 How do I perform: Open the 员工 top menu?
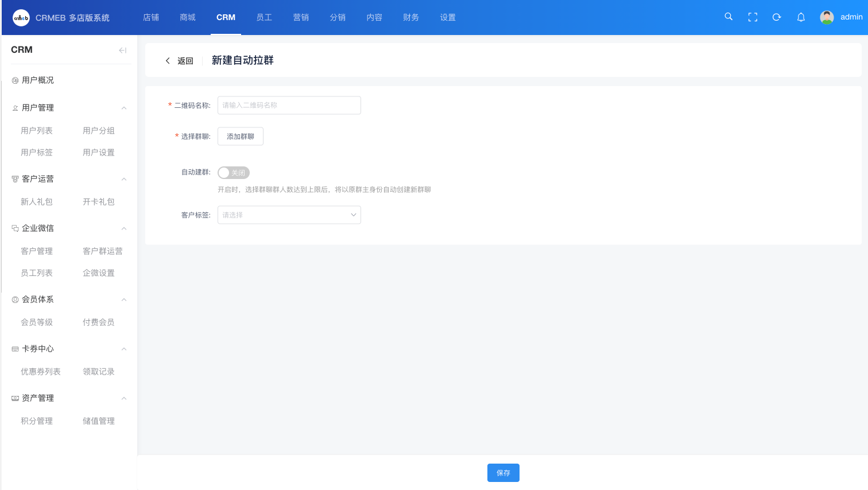(x=264, y=17)
